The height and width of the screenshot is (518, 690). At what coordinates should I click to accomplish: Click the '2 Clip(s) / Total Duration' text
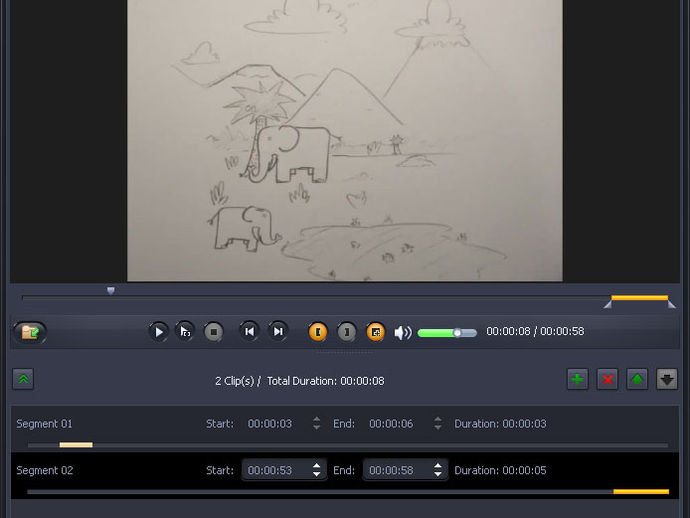coord(300,381)
